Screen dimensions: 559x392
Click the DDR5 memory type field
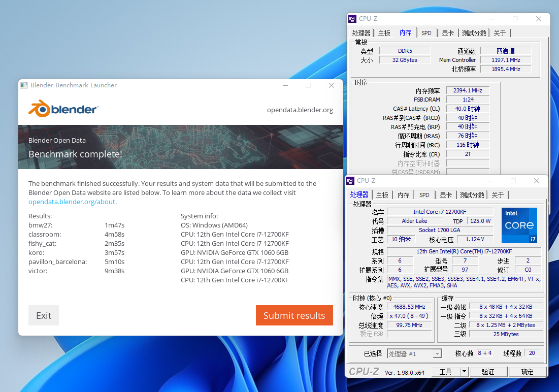[405, 51]
